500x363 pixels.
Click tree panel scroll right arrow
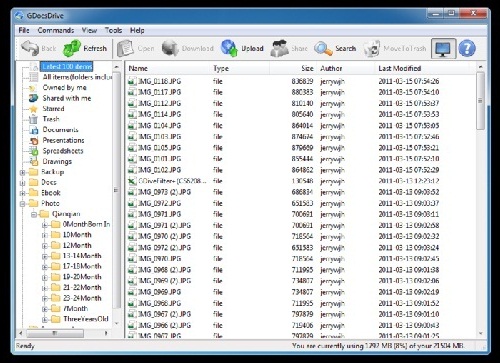pyautogui.click(x=106, y=333)
